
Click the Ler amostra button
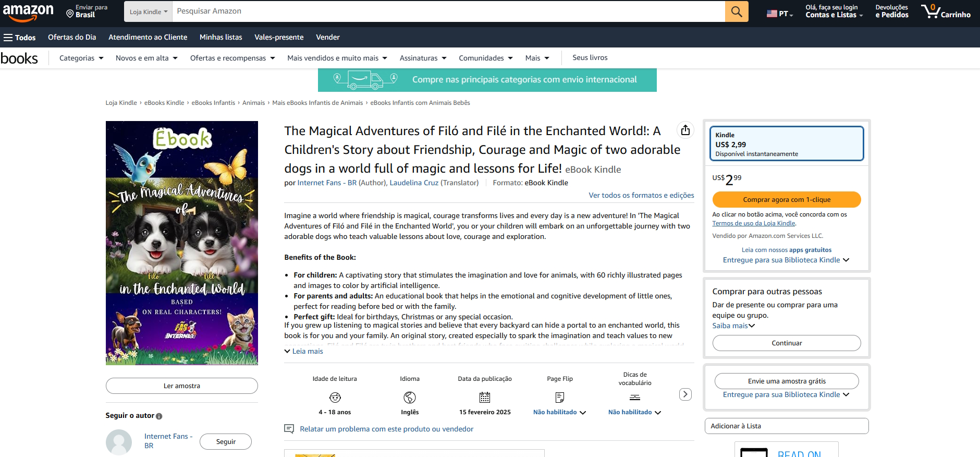point(182,386)
